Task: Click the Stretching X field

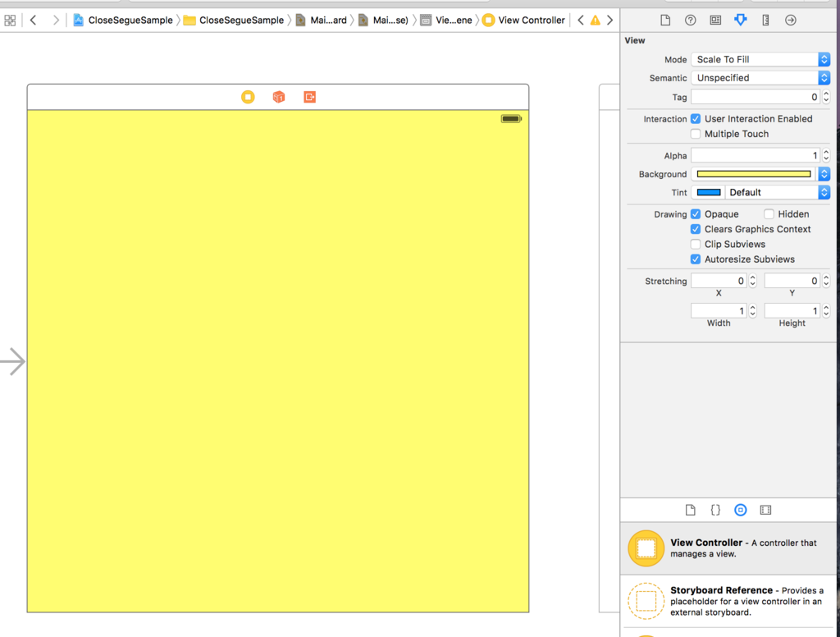Action: tap(719, 281)
